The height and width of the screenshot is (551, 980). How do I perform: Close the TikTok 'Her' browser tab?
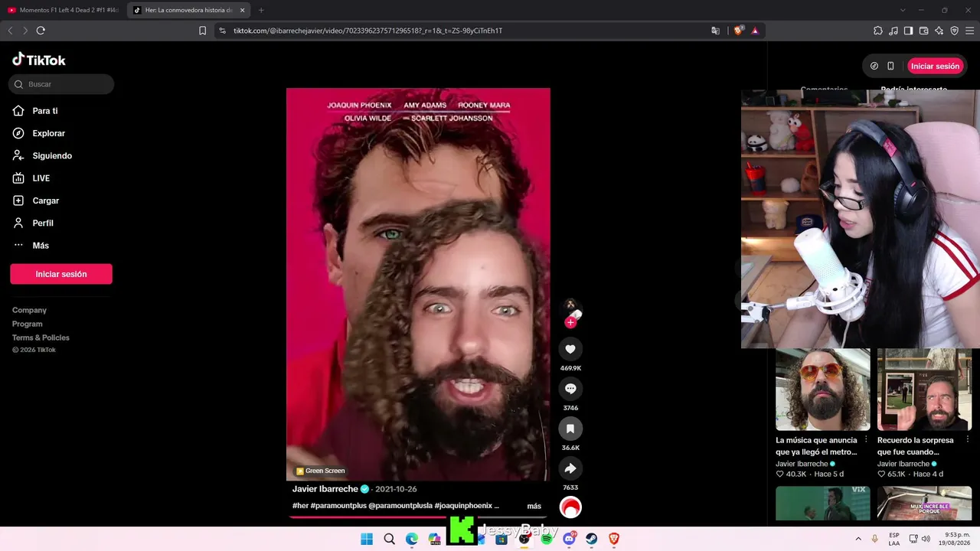click(x=243, y=10)
